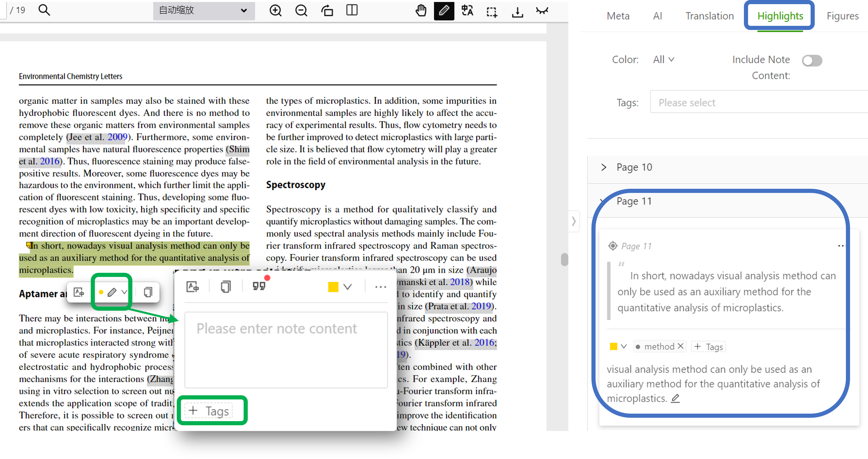The width and height of the screenshot is (868, 459).
Task: Click the search magnifier icon in toolbar
Action: [x=44, y=10]
